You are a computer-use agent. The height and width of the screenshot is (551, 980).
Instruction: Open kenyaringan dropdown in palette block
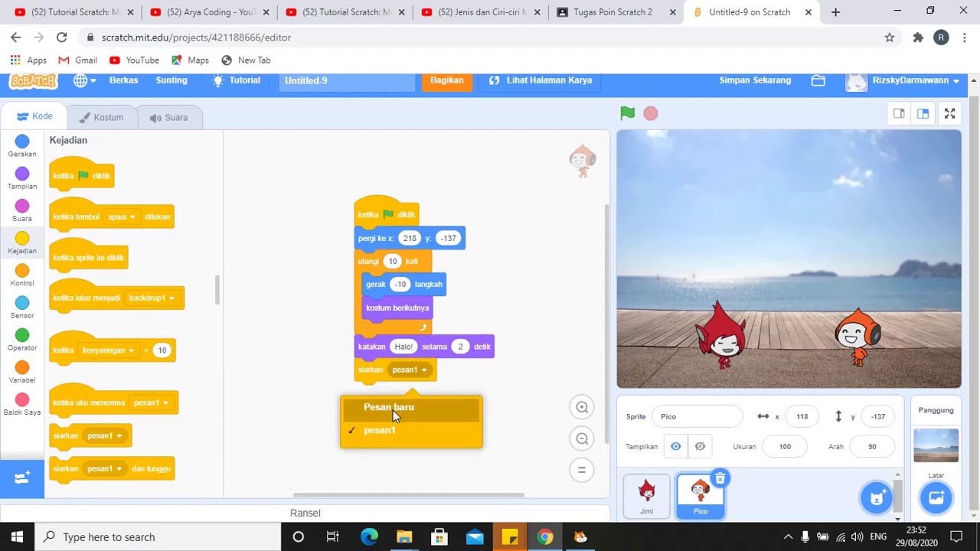click(x=108, y=350)
